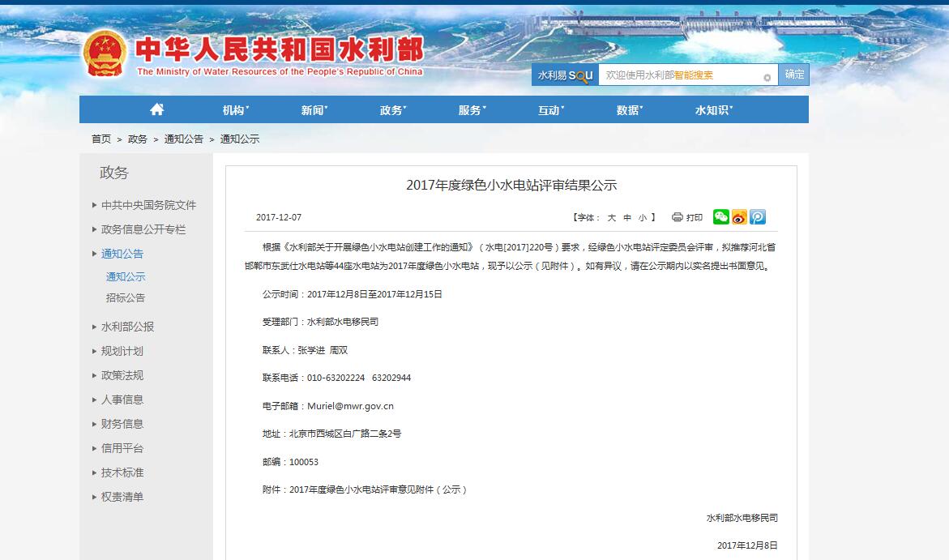
Task: Click into the 智能搜索 search field
Action: click(681, 75)
